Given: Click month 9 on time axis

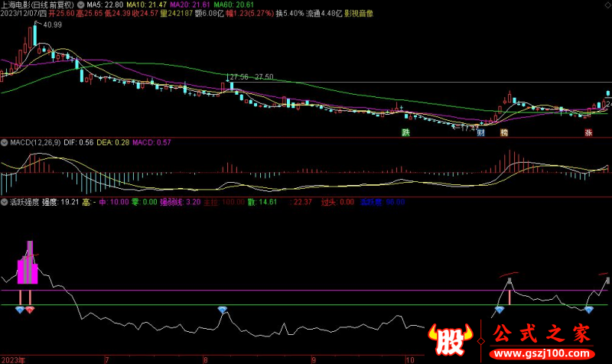Looking at the screenshot, I should click(x=313, y=359).
